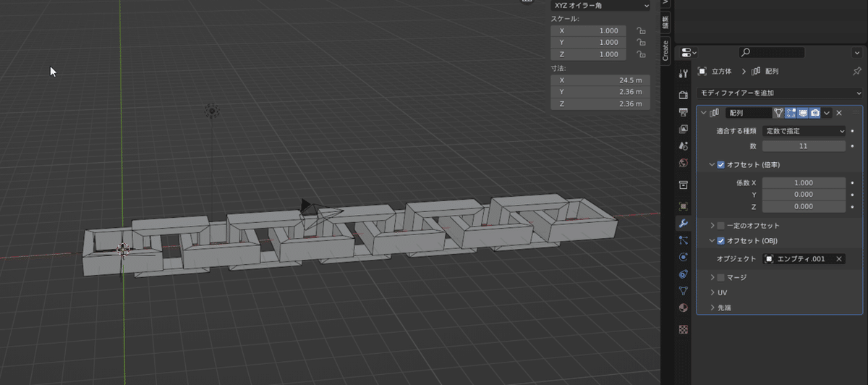Open the Render properties tab
The image size is (868, 385).
pyautogui.click(x=684, y=95)
